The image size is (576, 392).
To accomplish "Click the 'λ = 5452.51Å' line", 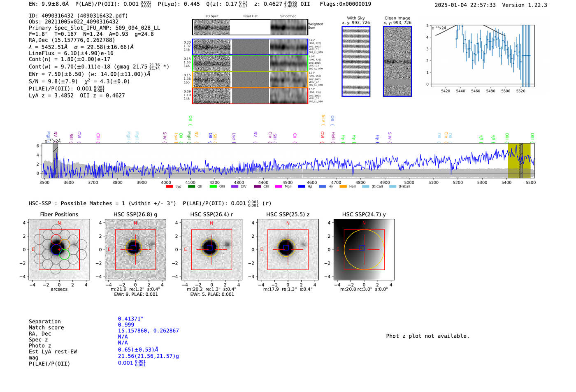I will pos(48,47).
